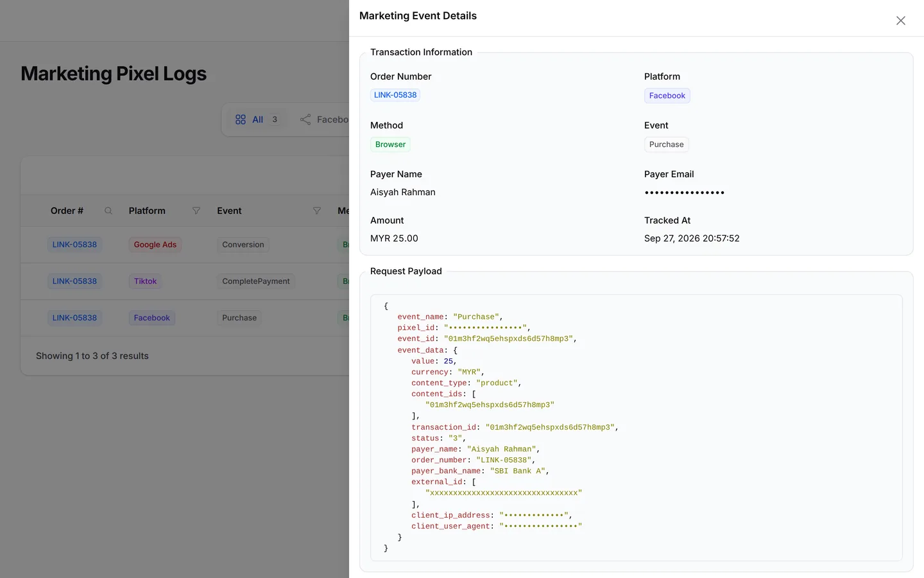Click the Order # column header
This screenshot has width=924, height=578.
click(x=67, y=211)
